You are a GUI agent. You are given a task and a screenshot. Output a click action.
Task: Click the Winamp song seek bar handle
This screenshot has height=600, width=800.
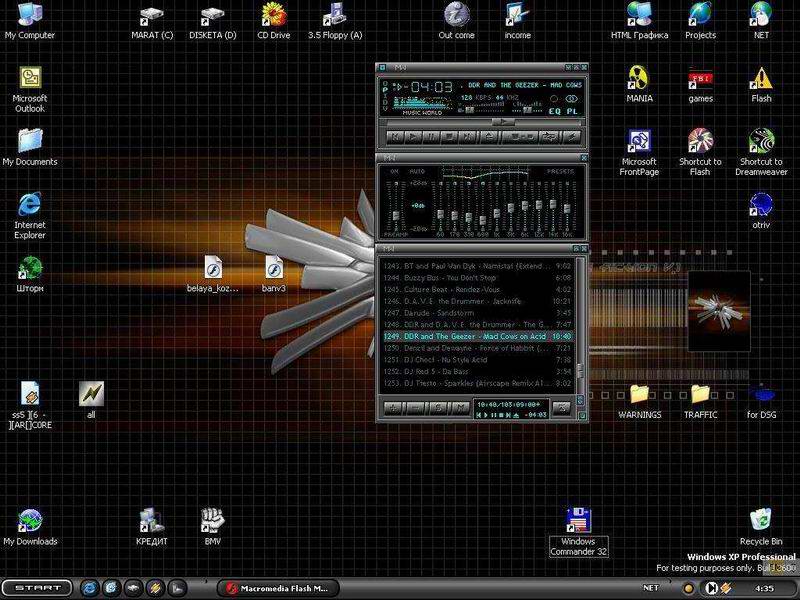tap(503, 122)
